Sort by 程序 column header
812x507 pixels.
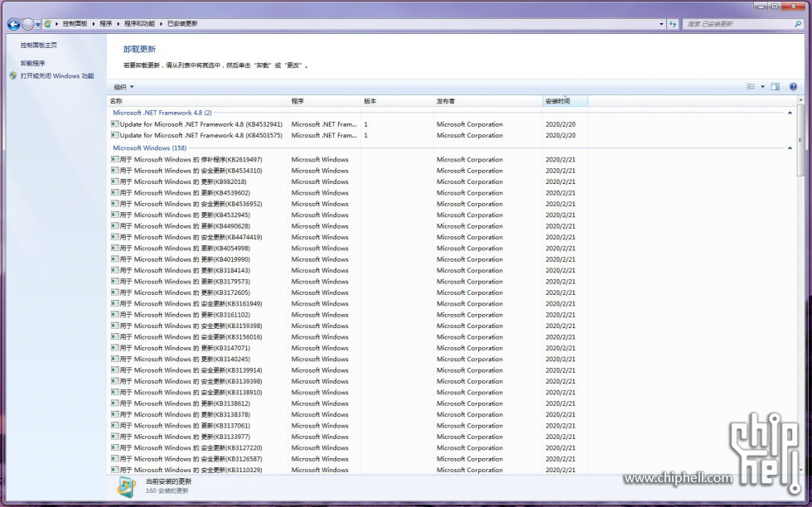pos(324,101)
